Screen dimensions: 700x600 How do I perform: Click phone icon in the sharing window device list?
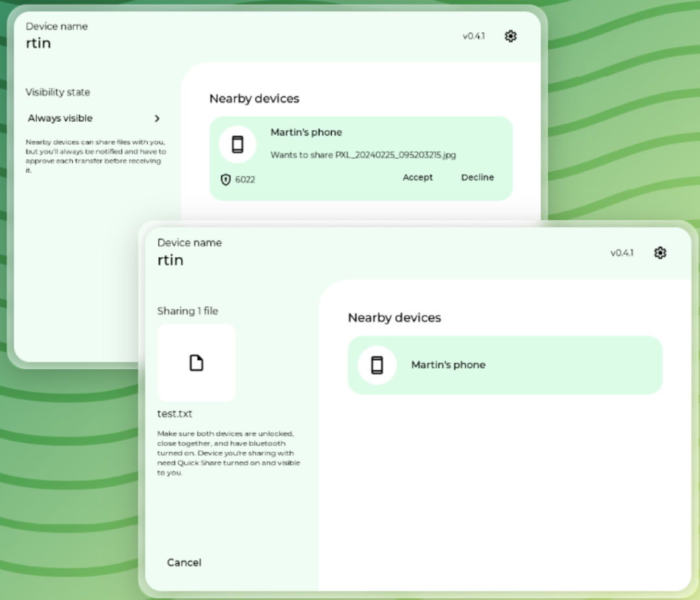[377, 365]
